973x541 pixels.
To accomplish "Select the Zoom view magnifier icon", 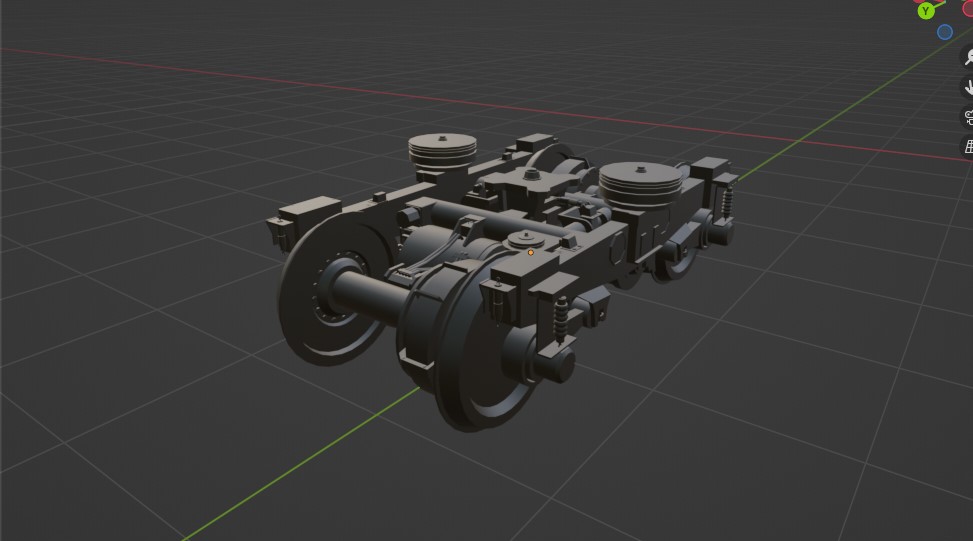I will pos(967,59).
